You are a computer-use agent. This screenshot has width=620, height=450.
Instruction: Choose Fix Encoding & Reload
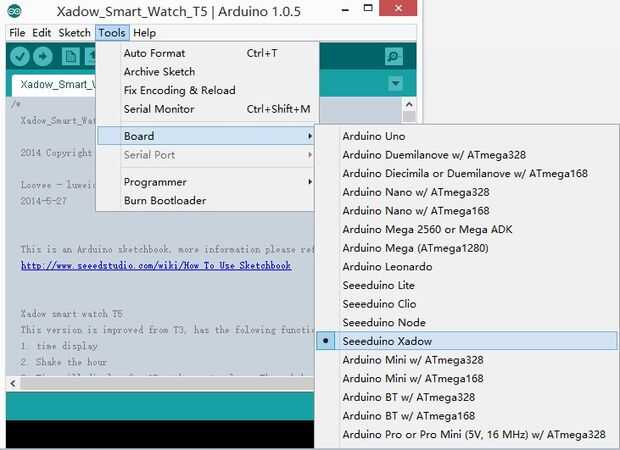coord(207,90)
